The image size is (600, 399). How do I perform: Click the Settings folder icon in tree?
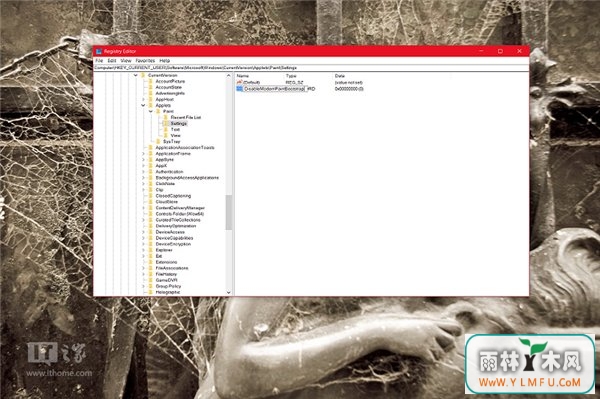click(166, 124)
